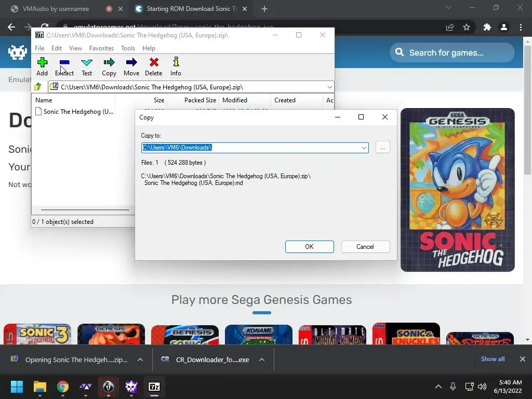Open the View menu in 7-Zip

[75, 48]
